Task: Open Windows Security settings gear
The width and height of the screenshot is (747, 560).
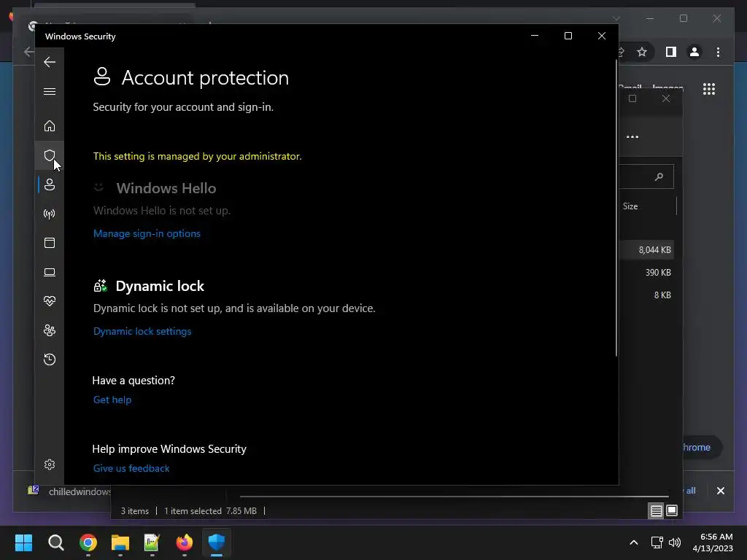Action: coord(50,464)
